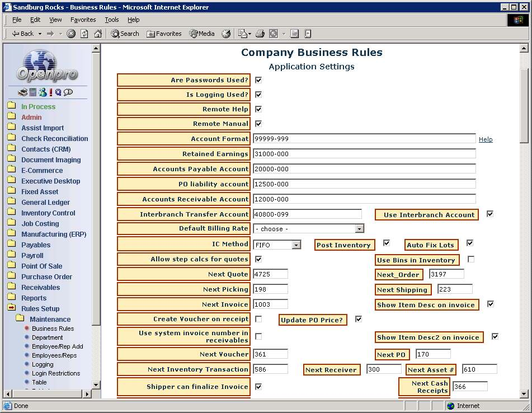Click the main page vertical scrollbar down arrow
The width and height of the screenshot is (532, 413).
(x=524, y=394)
